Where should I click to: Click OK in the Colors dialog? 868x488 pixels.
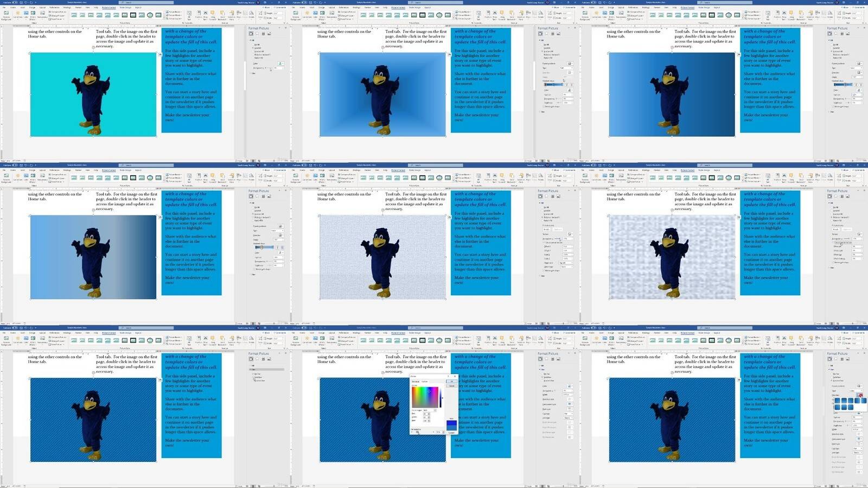(x=452, y=381)
